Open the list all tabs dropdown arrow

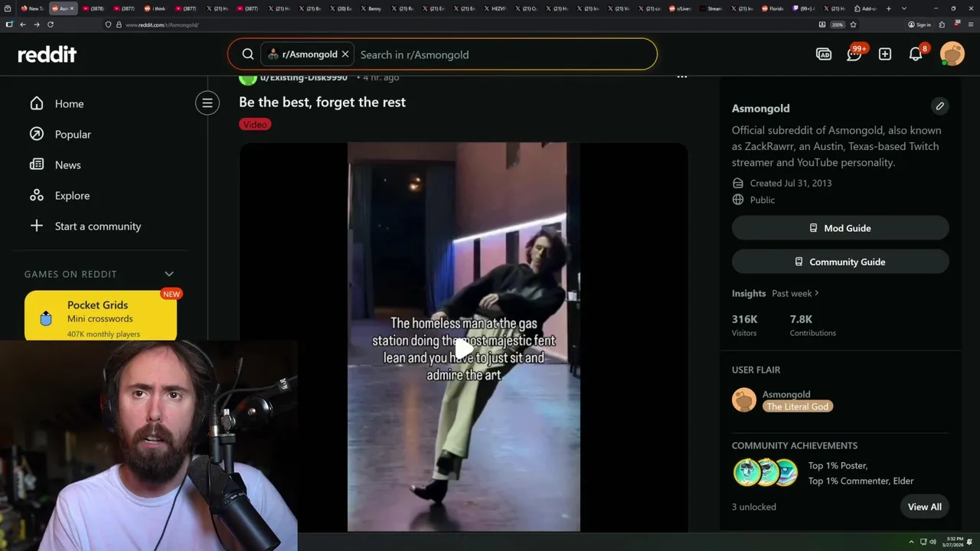coord(904,8)
